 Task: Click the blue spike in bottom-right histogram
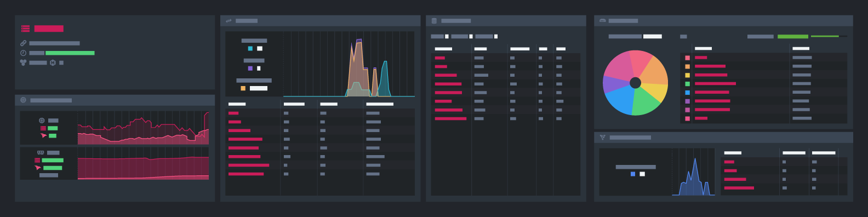[x=695, y=176]
